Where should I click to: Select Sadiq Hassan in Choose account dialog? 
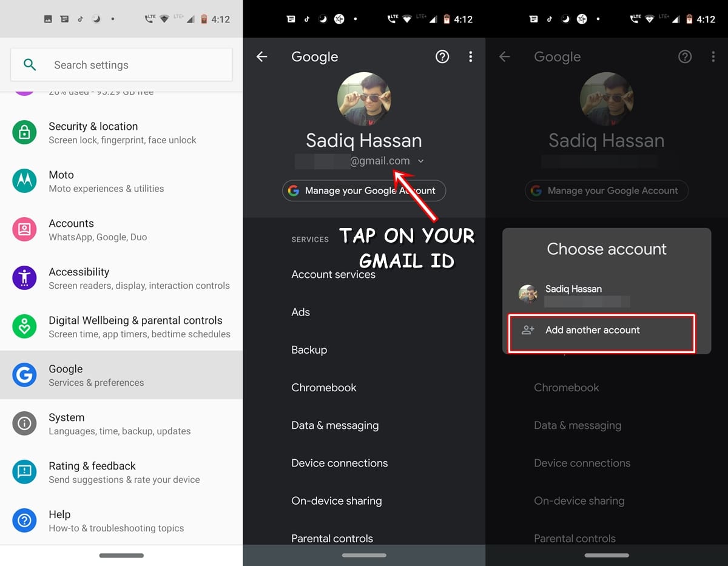click(x=607, y=294)
